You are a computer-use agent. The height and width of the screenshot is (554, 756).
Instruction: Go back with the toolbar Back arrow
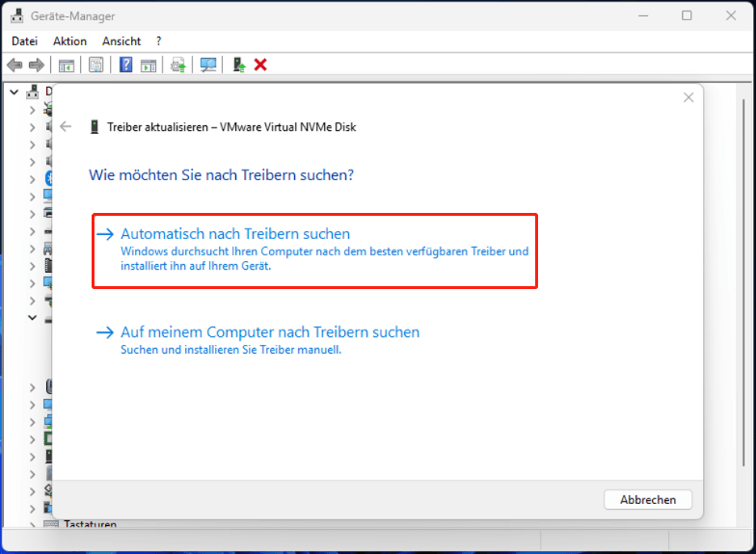click(x=15, y=65)
